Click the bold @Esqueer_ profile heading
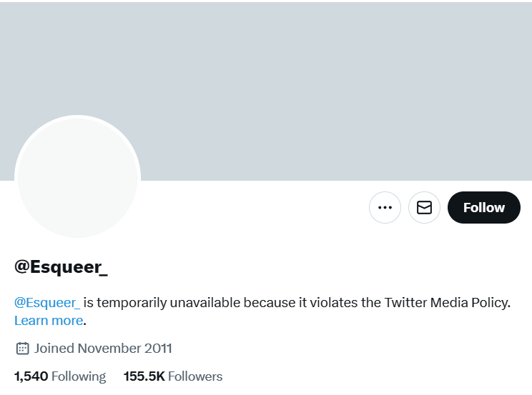 pyautogui.click(x=61, y=267)
